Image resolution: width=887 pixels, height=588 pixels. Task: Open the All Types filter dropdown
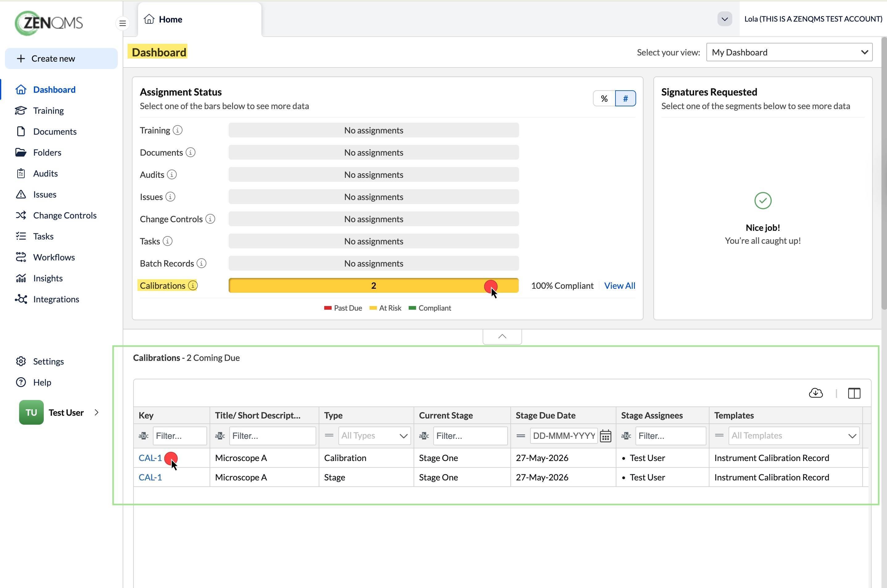coord(374,436)
